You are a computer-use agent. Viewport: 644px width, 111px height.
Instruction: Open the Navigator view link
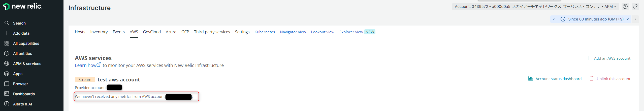[x=293, y=32]
